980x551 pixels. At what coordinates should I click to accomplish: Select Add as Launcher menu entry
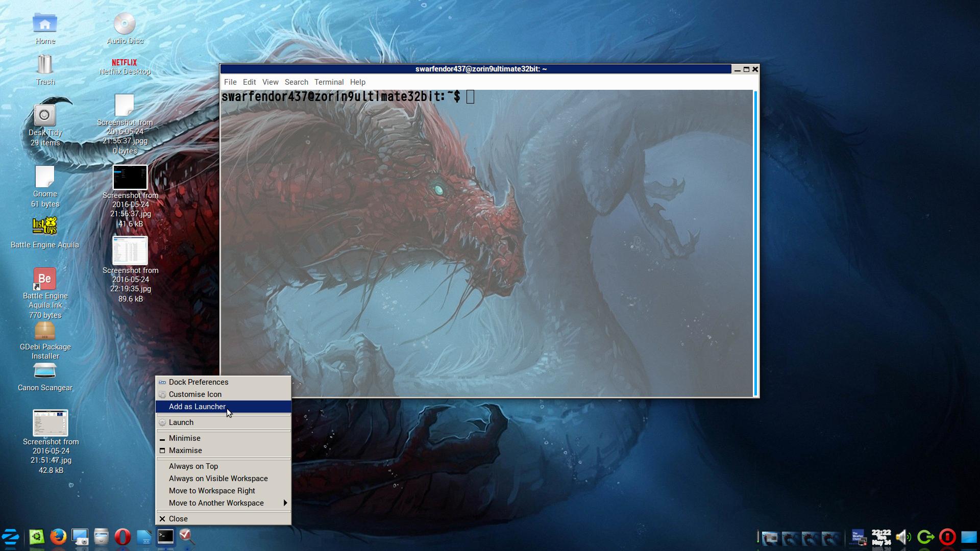197,407
